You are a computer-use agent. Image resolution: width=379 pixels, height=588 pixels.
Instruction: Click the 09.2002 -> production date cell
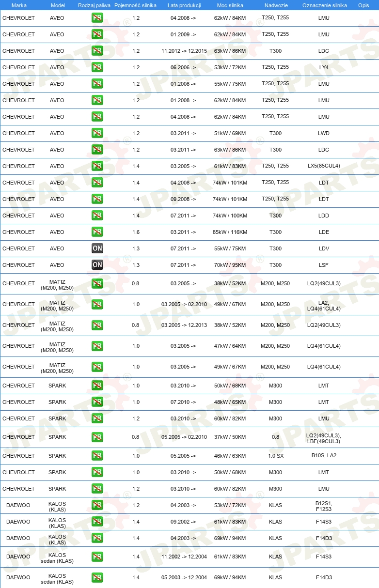tap(183, 522)
